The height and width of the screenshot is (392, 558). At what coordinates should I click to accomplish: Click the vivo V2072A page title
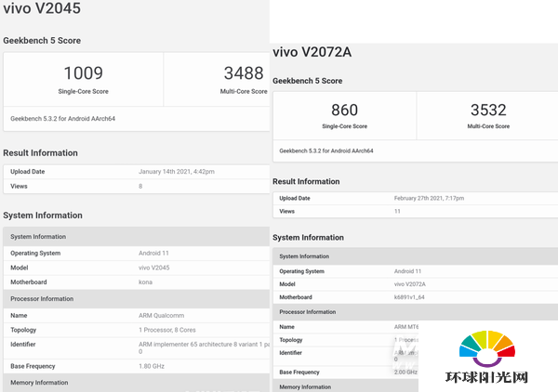(x=312, y=52)
